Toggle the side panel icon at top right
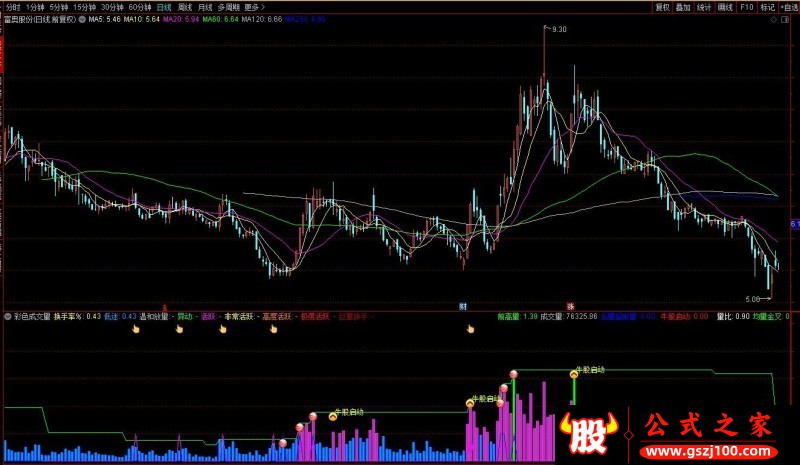800x465 pixels. (x=785, y=19)
